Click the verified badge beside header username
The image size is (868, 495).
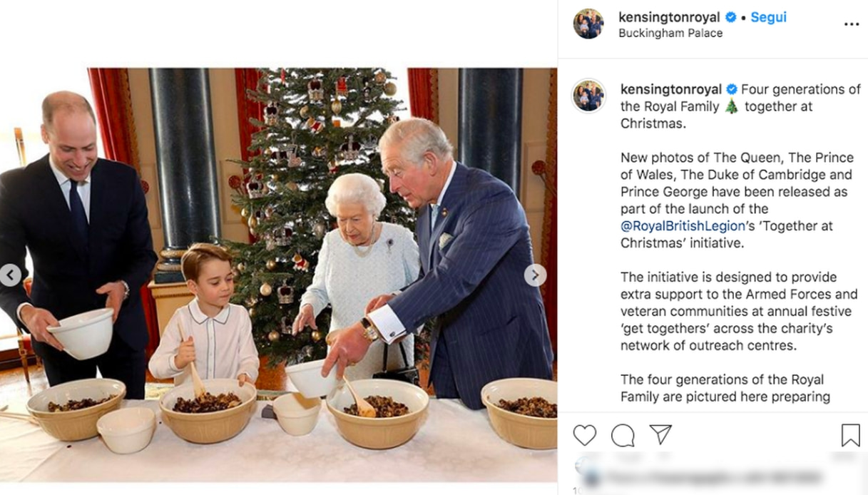[x=731, y=17]
